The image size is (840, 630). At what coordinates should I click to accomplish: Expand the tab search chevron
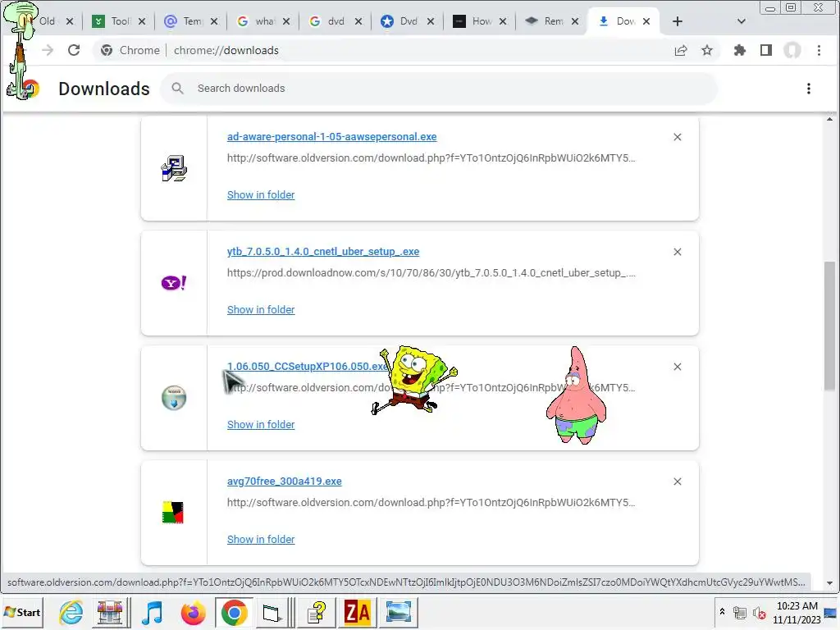coord(742,21)
